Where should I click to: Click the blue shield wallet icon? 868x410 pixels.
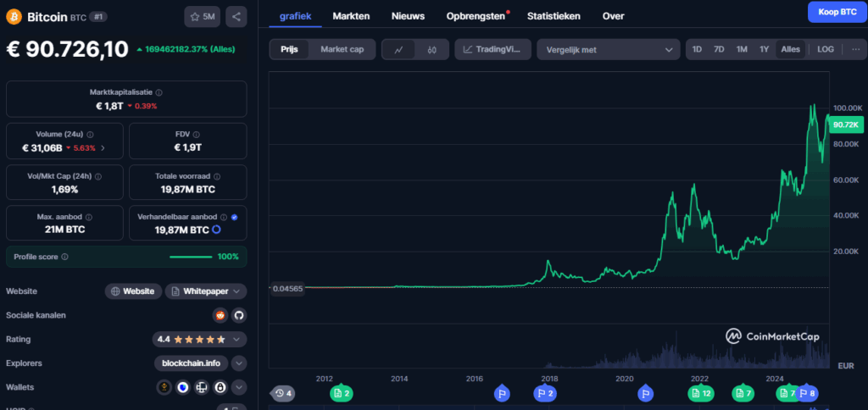pos(183,387)
